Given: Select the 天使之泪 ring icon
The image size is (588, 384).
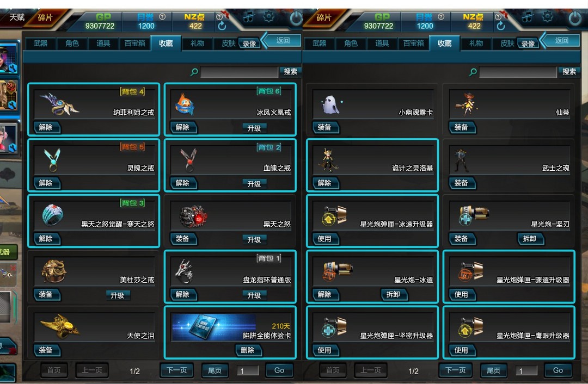Looking at the screenshot, I should tap(60, 326).
